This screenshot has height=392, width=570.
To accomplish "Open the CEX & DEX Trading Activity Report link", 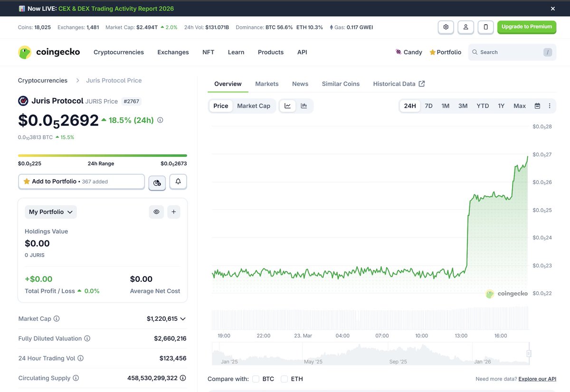I will click(x=116, y=9).
